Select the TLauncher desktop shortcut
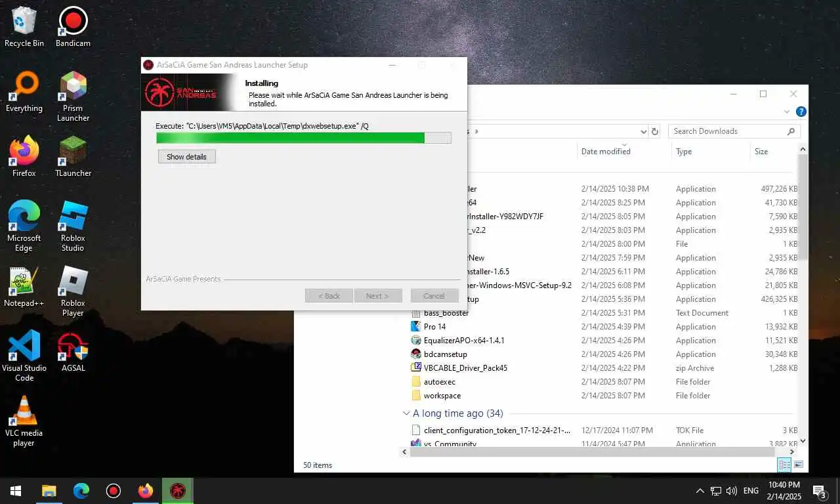Image resolution: width=840 pixels, height=504 pixels. [73, 157]
